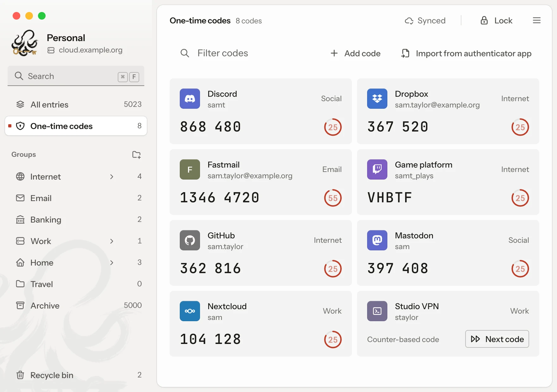
Task: Click the Discord app icon
Action: coord(190,99)
